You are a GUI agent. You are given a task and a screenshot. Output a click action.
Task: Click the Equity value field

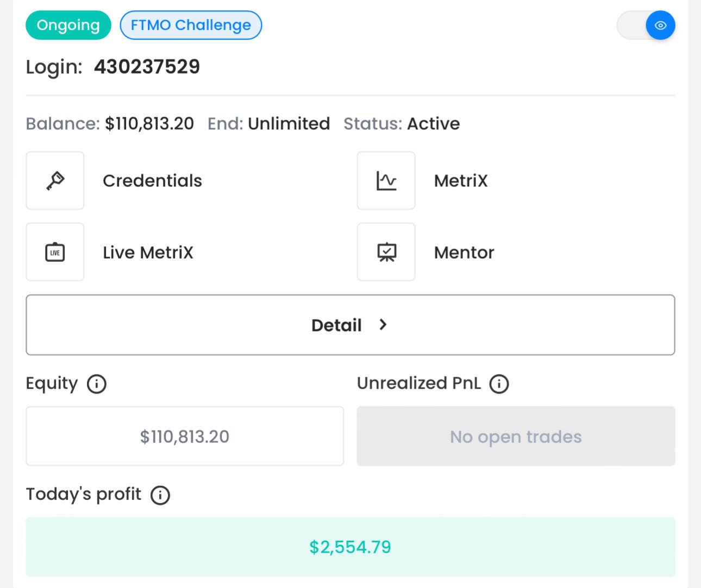point(185,436)
